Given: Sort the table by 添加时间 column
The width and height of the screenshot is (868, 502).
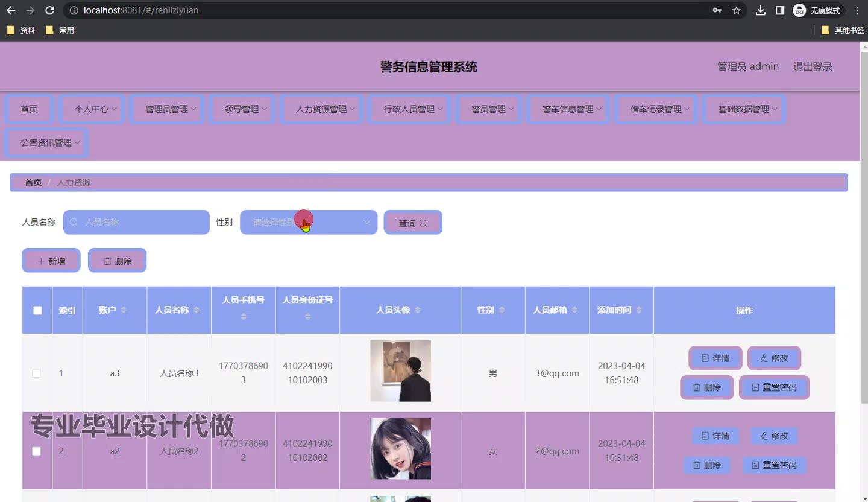Looking at the screenshot, I should click(x=638, y=310).
